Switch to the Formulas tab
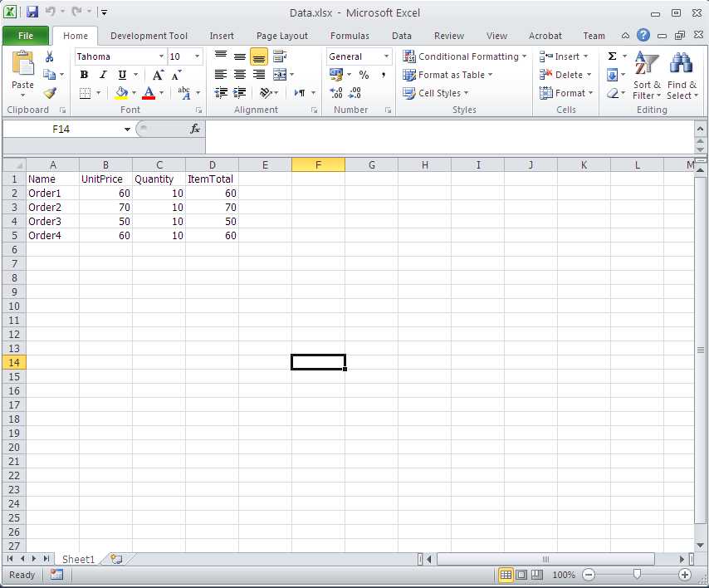The width and height of the screenshot is (709, 588). pos(350,36)
